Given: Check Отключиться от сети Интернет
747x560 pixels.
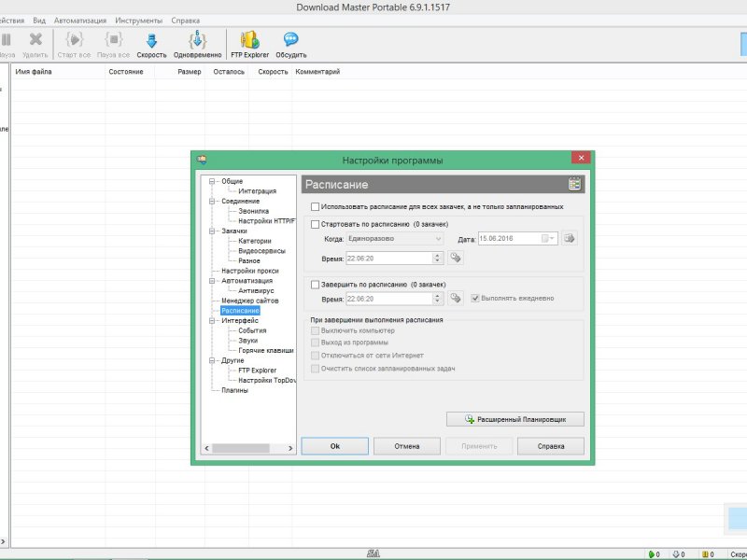Looking at the screenshot, I should tap(315, 356).
